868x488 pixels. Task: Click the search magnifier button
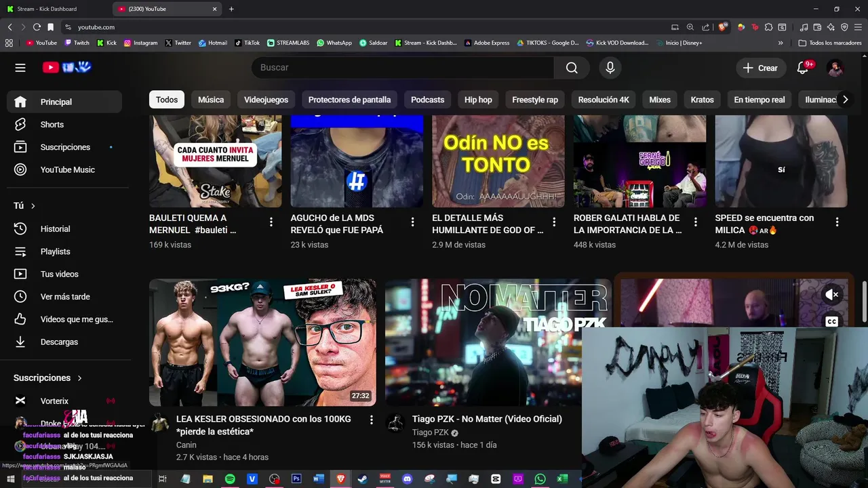click(572, 68)
